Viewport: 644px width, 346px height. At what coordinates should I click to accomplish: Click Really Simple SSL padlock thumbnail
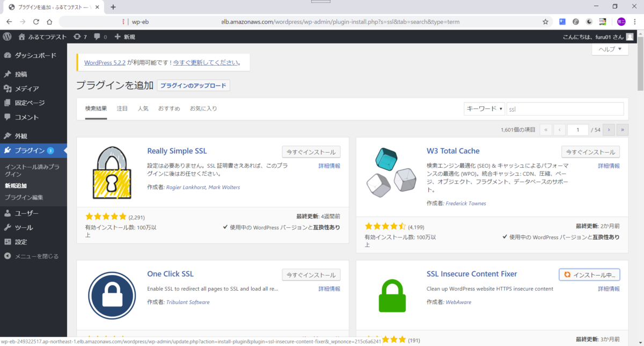112,172
